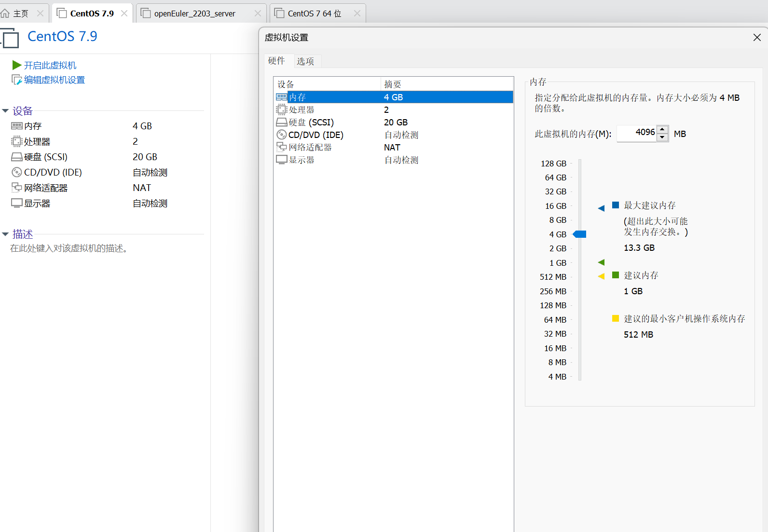This screenshot has width=768, height=532.
Task: Click hard disk icon in settings dialog list
Action: tap(281, 122)
